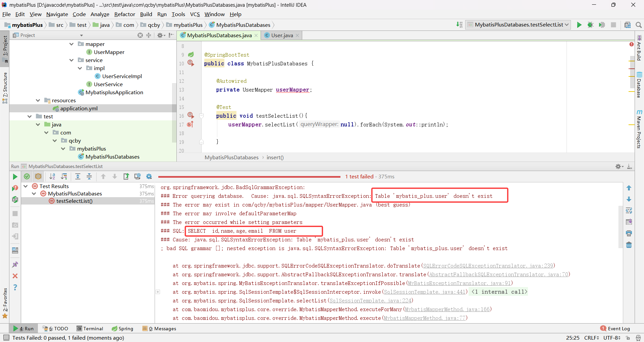
Task: Open SQLErrorCodeSQLExceptionTranslator.java:239 link
Action: pyautogui.click(x=488, y=266)
